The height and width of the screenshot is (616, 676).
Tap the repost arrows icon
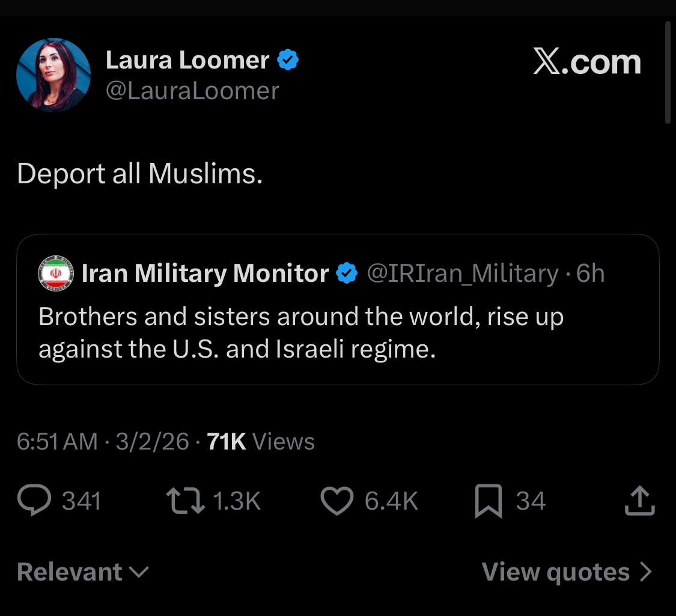(186, 501)
